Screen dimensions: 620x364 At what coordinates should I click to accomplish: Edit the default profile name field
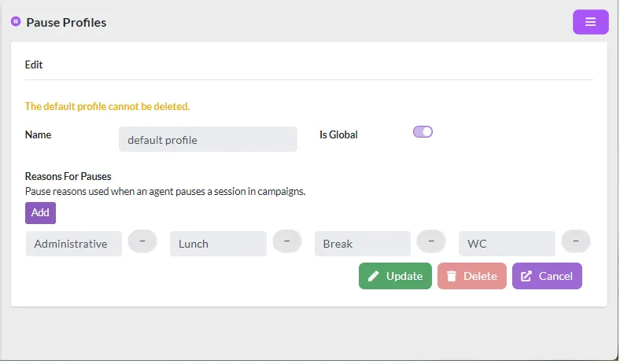(208, 139)
